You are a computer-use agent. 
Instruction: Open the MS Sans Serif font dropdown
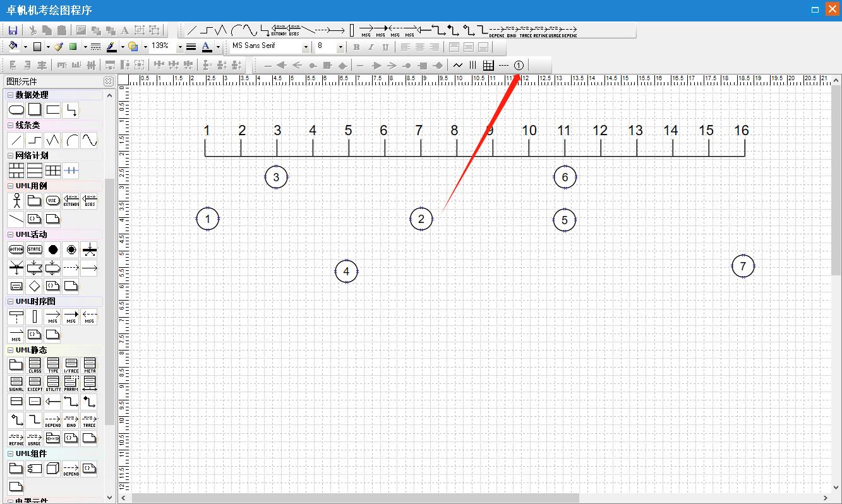[306, 47]
